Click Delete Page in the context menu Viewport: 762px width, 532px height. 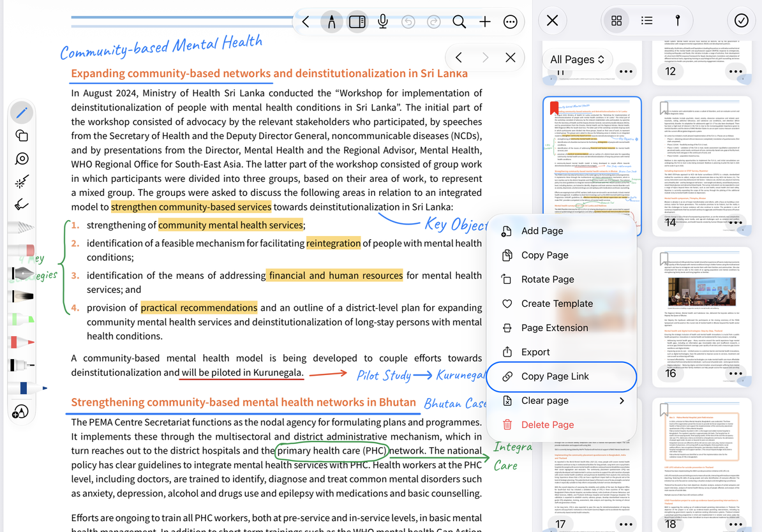pyautogui.click(x=562, y=425)
